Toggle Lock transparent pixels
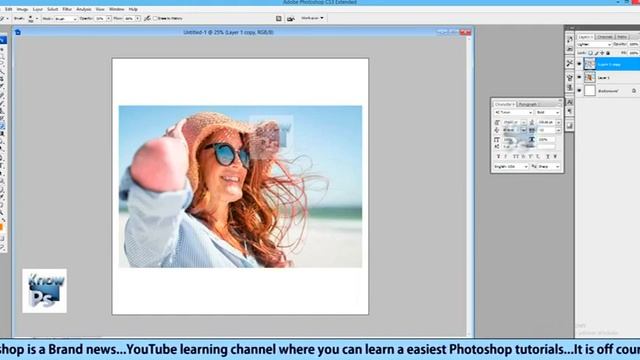The image size is (640, 360). click(591, 53)
